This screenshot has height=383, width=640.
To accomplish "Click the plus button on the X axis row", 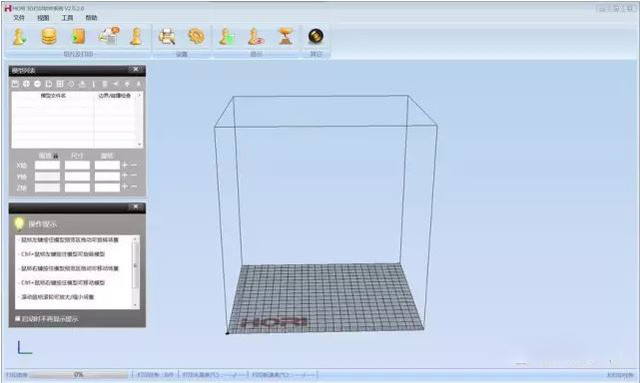I will coord(125,165).
